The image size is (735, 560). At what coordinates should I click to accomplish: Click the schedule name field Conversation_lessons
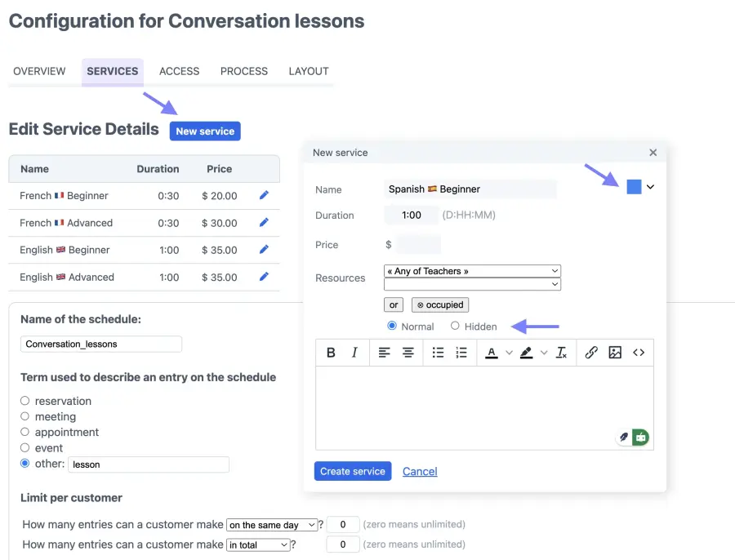(x=101, y=344)
